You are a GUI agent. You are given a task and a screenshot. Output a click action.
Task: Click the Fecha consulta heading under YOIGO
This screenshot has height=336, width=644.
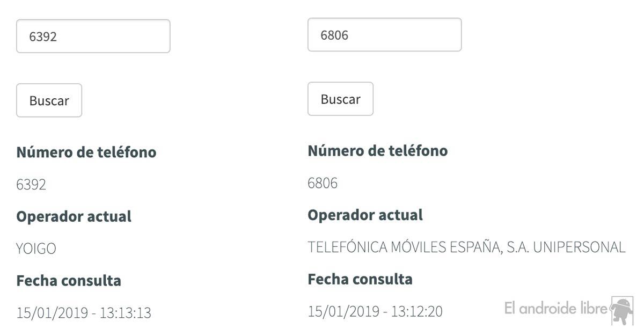tap(69, 281)
